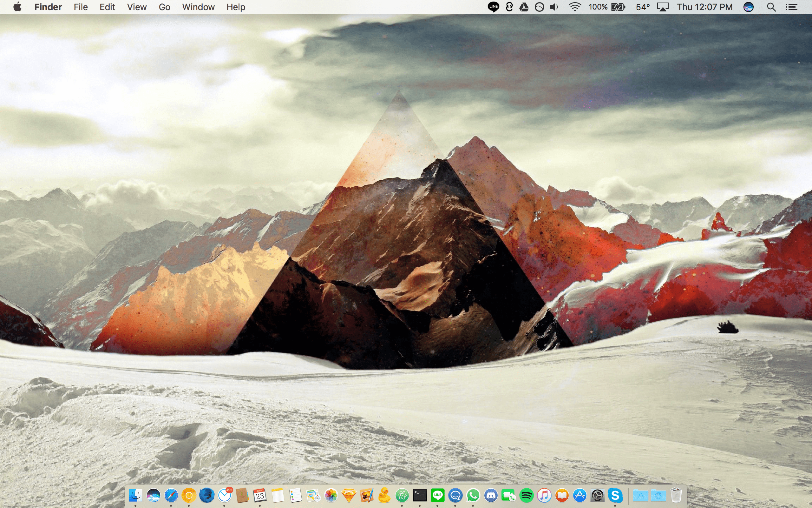Open Airmail with the 492 badge

[x=225, y=495]
